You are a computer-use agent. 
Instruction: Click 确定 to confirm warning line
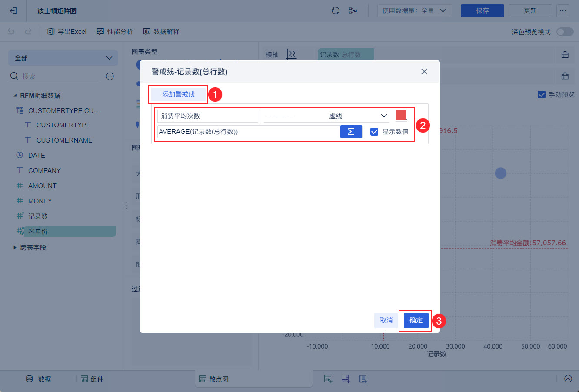[x=416, y=320]
